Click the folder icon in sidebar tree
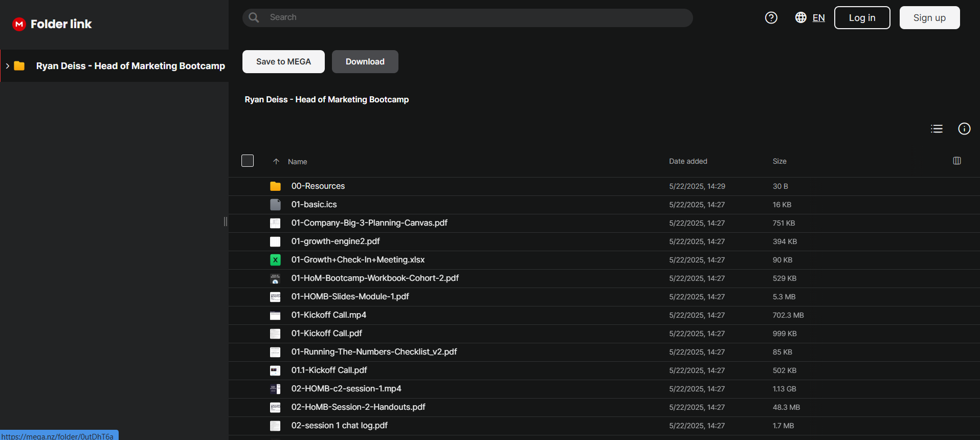The image size is (980, 440). pyautogui.click(x=19, y=65)
